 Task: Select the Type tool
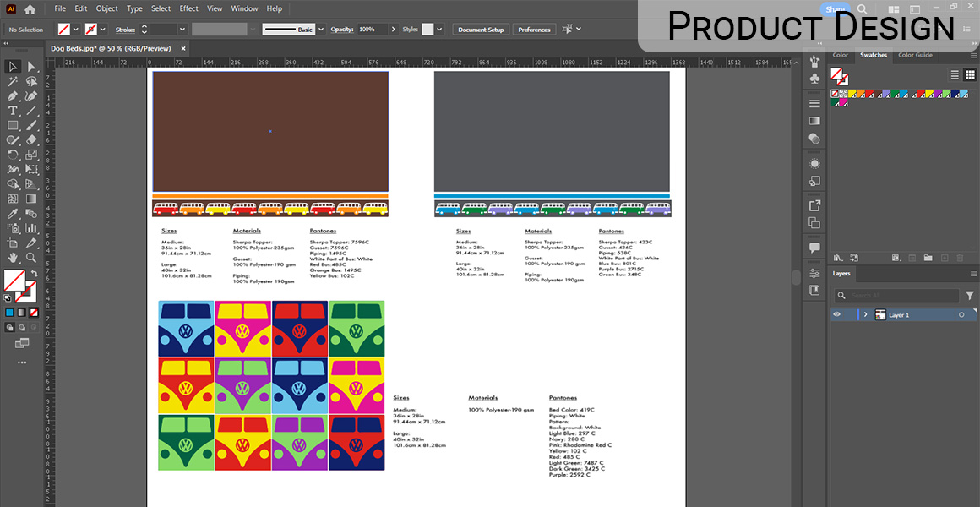point(13,111)
